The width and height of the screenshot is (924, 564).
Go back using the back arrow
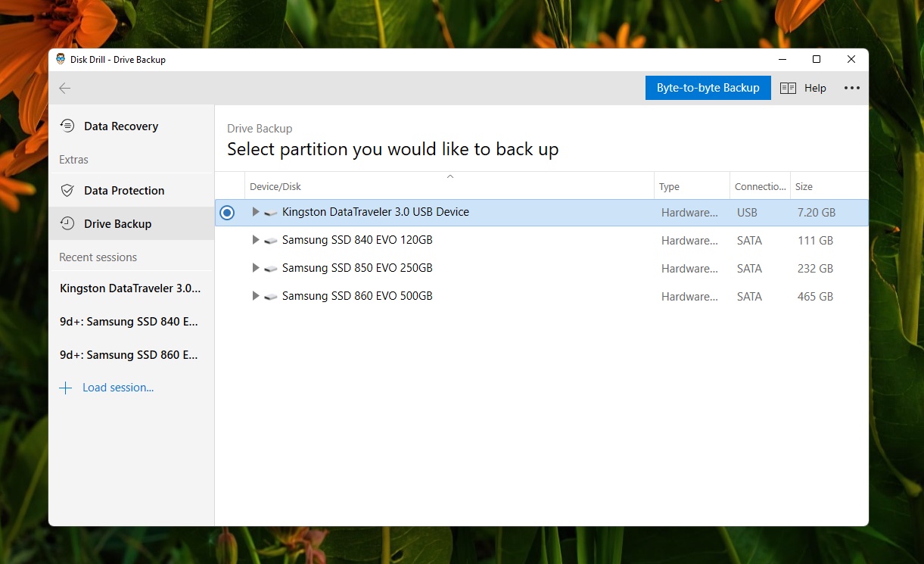click(x=65, y=89)
